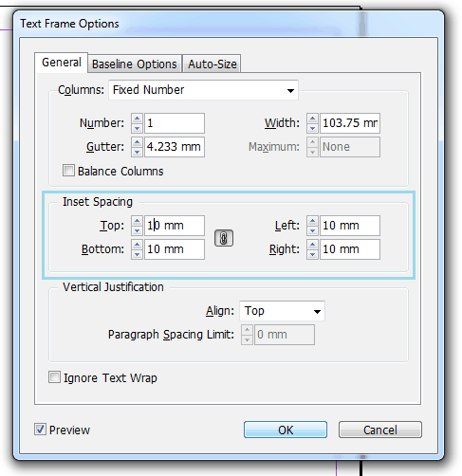The image size is (462, 476).
Task: Uncheck the Preview checkbox
Action: [40, 430]
